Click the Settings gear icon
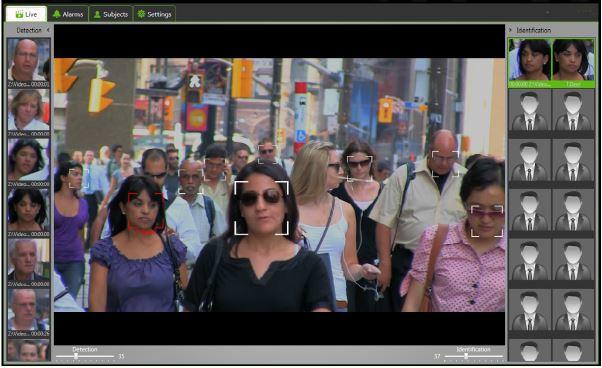 click(141, 14)
